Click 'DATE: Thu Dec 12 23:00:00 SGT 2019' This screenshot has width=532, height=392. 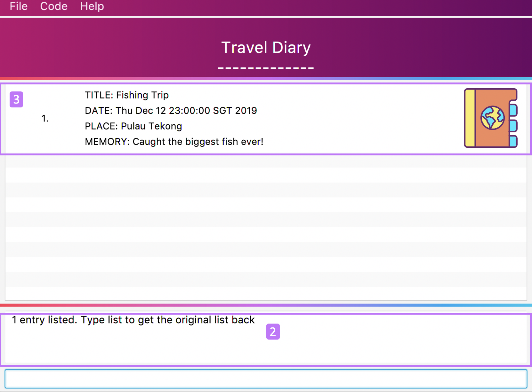(x=171, y=111)
